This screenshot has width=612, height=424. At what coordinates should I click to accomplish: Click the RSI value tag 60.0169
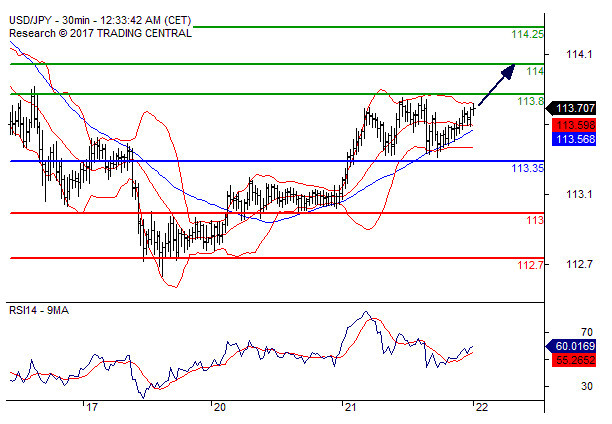pos(571,346)
